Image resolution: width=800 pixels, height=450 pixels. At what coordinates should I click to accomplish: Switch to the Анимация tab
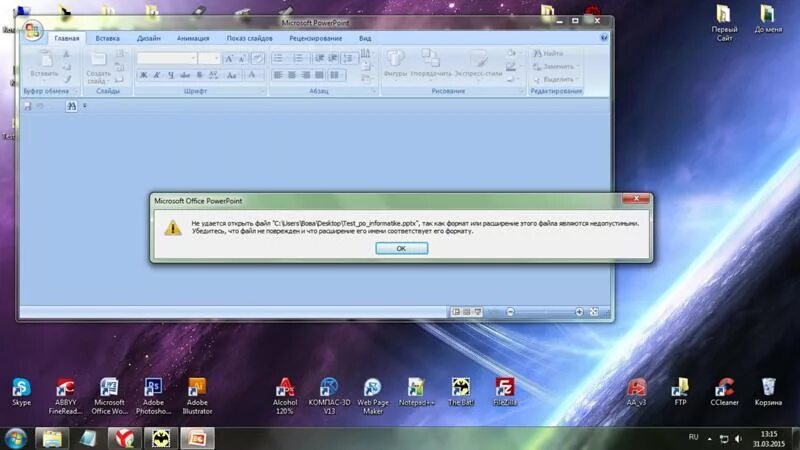click(x=193, y=38)
